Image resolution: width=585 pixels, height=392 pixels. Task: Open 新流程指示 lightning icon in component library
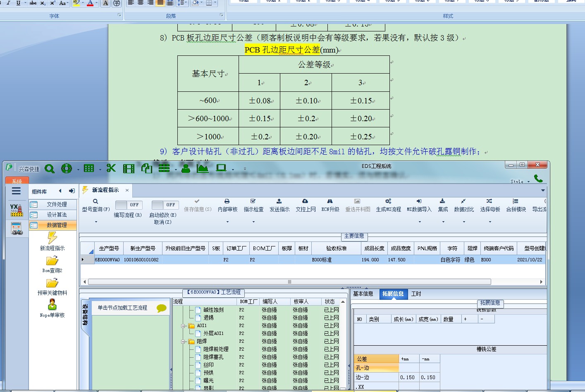(52, 238)
